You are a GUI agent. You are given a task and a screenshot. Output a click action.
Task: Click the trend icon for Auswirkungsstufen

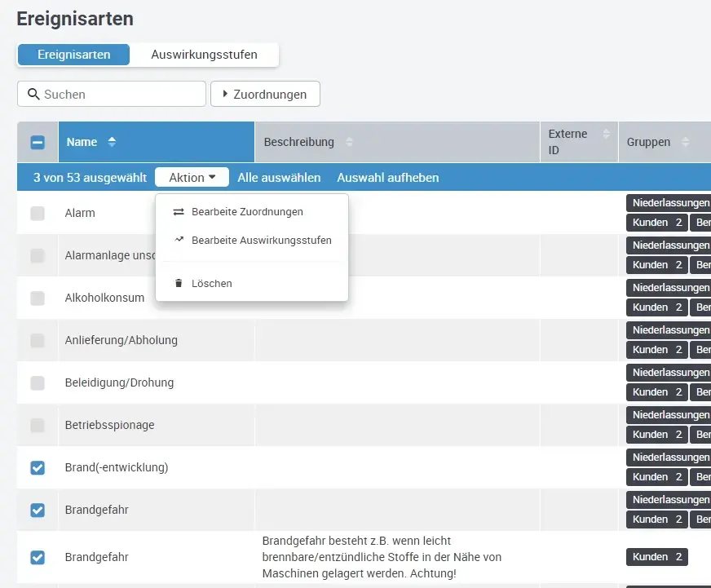coord(179,241)
